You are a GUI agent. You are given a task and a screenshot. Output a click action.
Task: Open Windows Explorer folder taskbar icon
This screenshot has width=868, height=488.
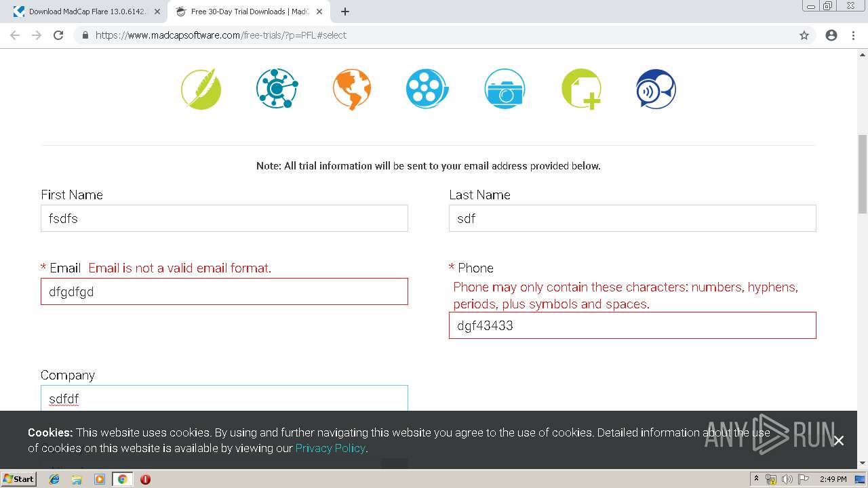77,479
